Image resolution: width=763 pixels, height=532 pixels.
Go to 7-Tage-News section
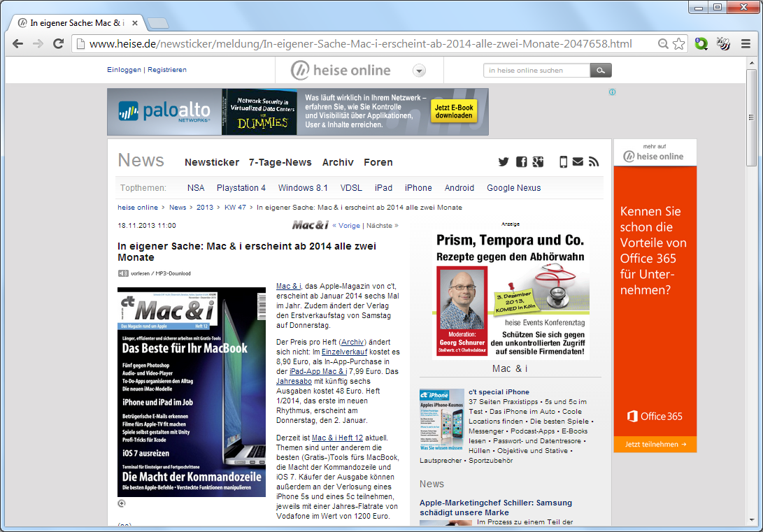[x=280, y=162]
